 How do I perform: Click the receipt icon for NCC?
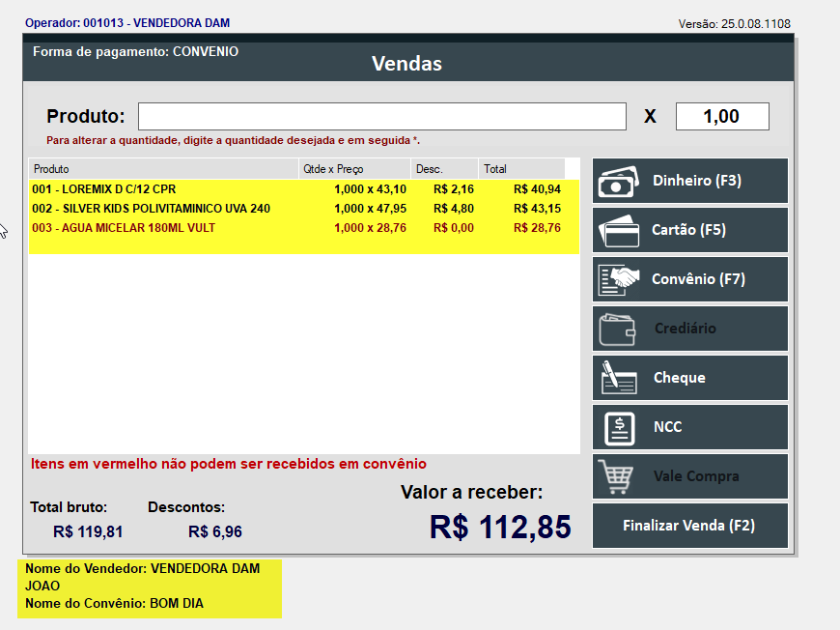(619, 428)
